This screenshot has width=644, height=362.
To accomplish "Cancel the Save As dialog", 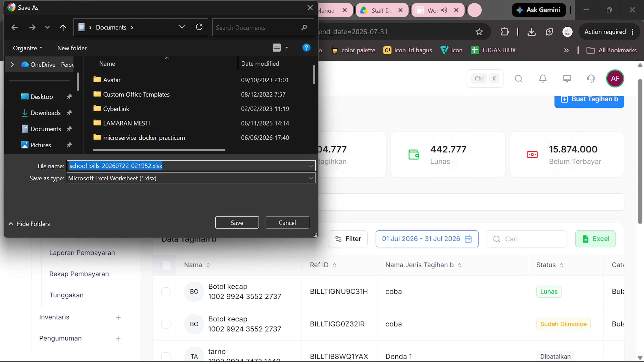I will pyautogui.click(x=287, y=222).
